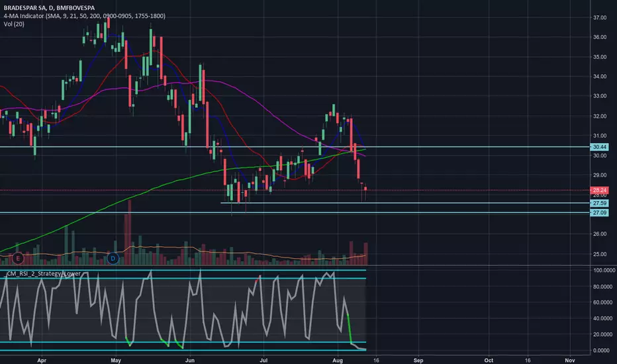
Task: Click the Jun date label on time axis
Action: click(x=189, y=360)
